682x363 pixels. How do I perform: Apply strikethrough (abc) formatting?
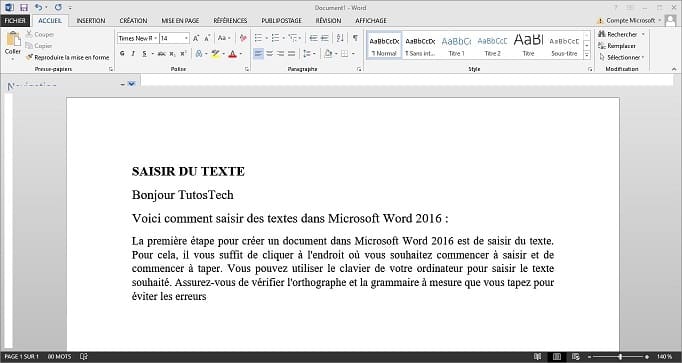pyautogui.click(x=161, y=54)
